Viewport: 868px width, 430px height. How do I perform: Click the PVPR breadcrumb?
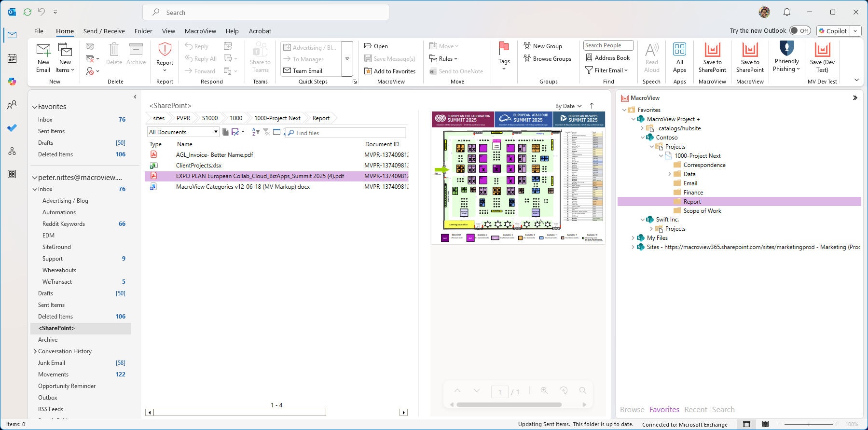(183, 118)
